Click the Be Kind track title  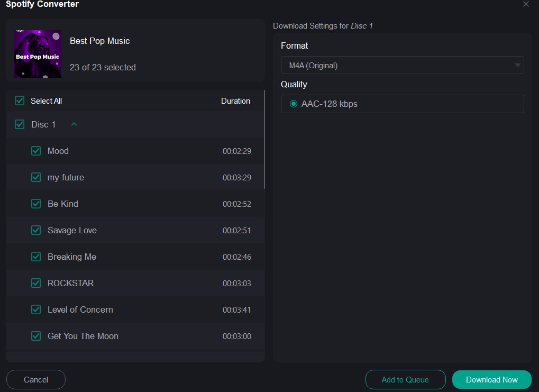(63, 204)
